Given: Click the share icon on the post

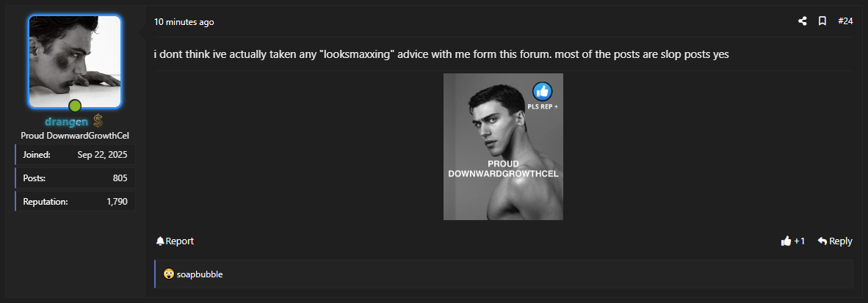Looking at the screenshot, I should point(803,21).
